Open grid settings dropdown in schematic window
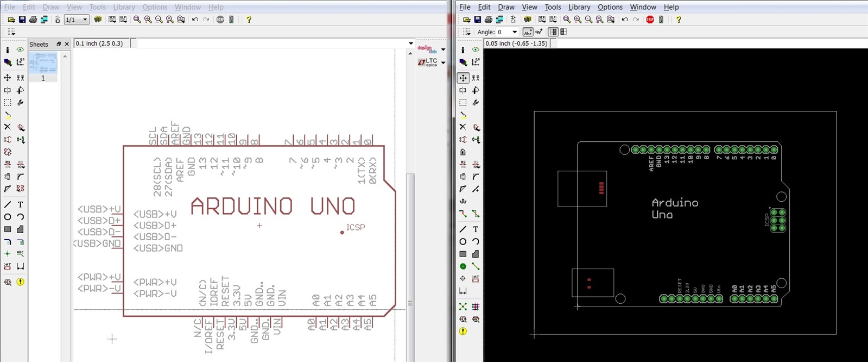This screenshot has height=362, width=868. coord(11,32)
